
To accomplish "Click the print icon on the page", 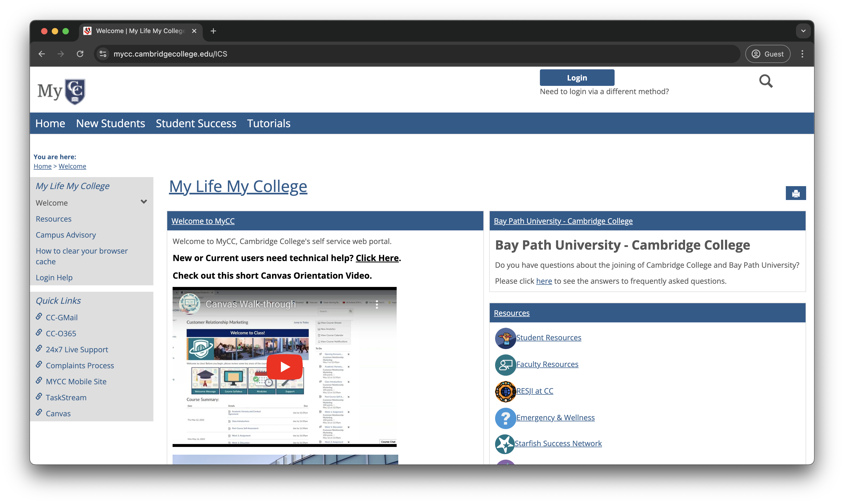I will click(796, 193).
